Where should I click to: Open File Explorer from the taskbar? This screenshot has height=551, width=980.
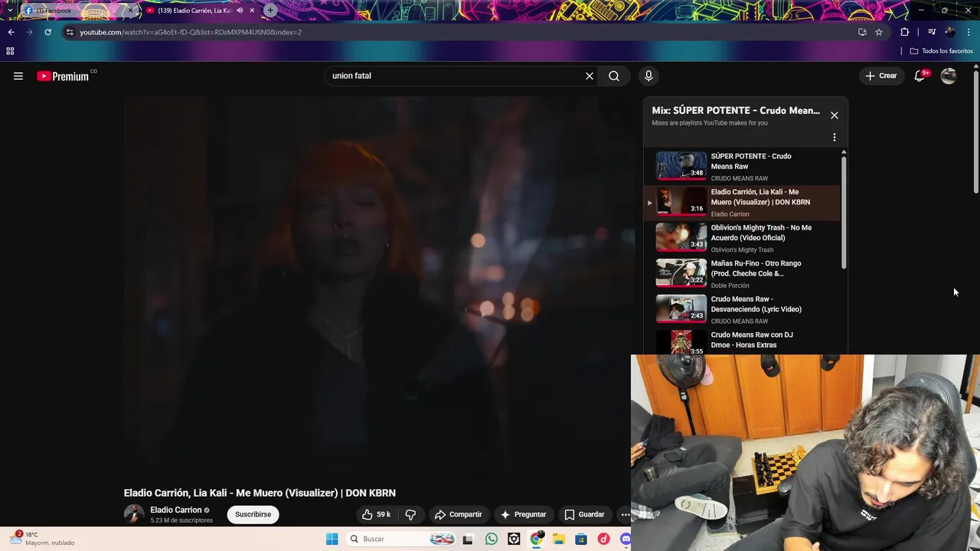pyautogui.click(x=559, y=539)
